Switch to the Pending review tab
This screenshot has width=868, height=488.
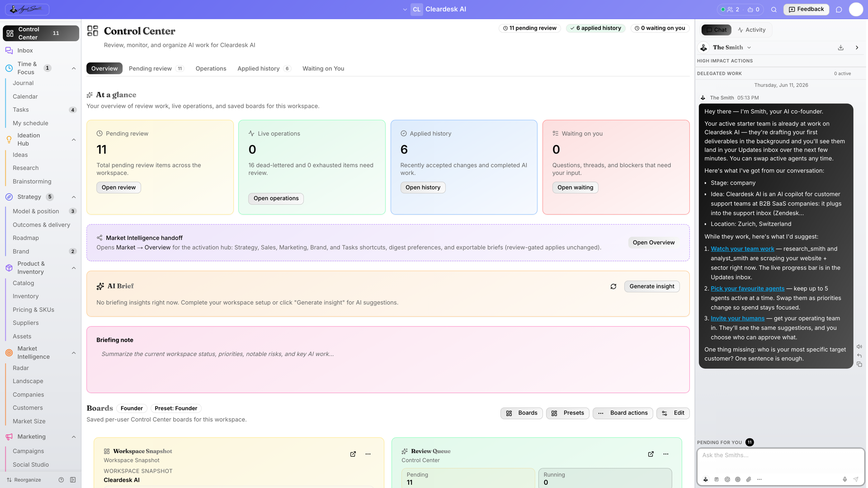coord(156,69)
